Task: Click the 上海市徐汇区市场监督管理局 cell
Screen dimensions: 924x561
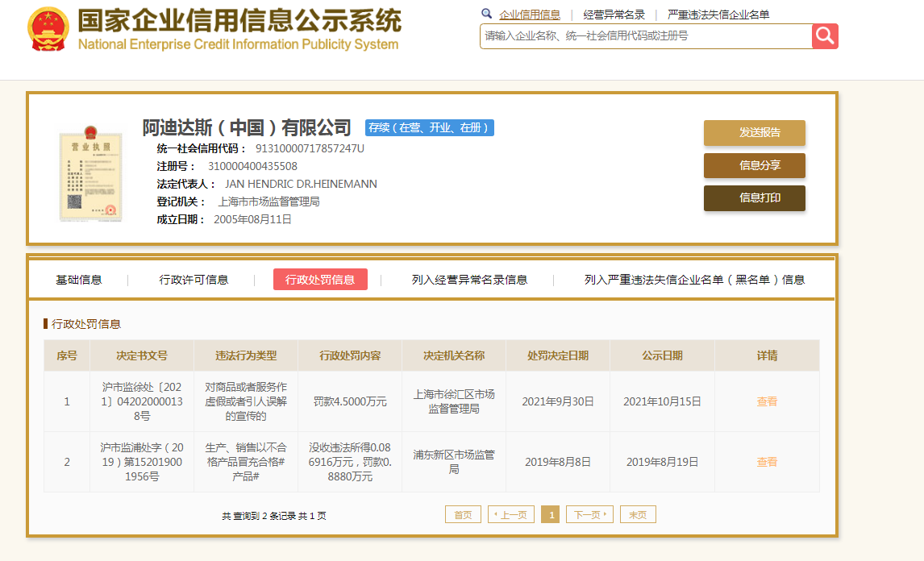Action: [454, 401]
